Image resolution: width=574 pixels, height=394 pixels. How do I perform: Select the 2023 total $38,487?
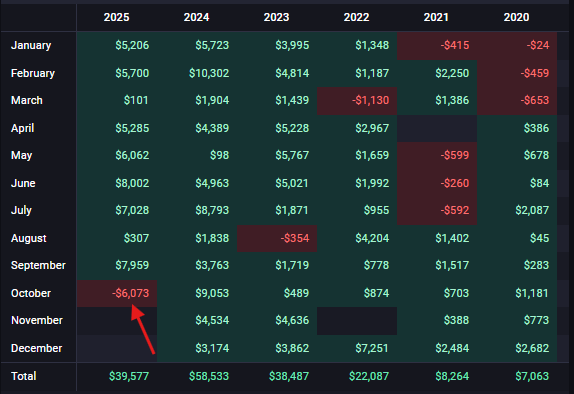(x=289, y=376)
